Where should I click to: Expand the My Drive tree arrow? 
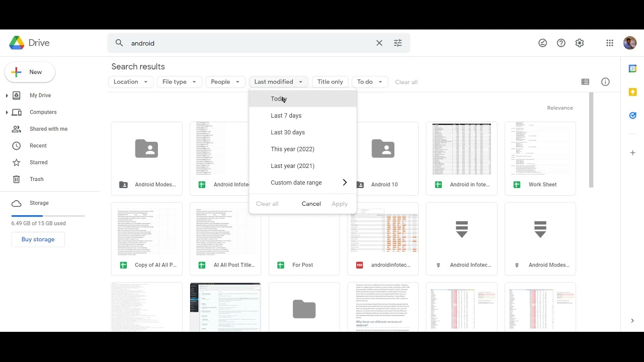(x=7, y=96)
